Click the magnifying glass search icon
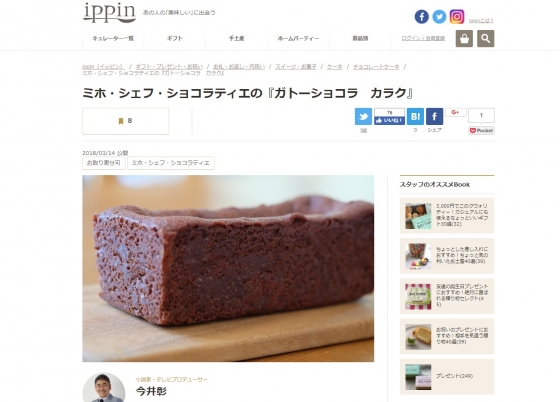Screen dimensions: 560x402 point(485,39)
